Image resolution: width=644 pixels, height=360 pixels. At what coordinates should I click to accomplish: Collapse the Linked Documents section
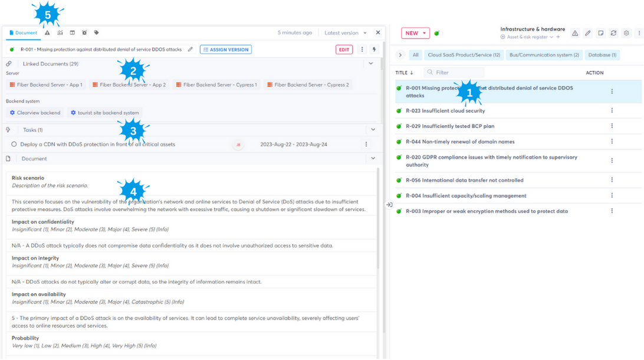pos(371,64)
